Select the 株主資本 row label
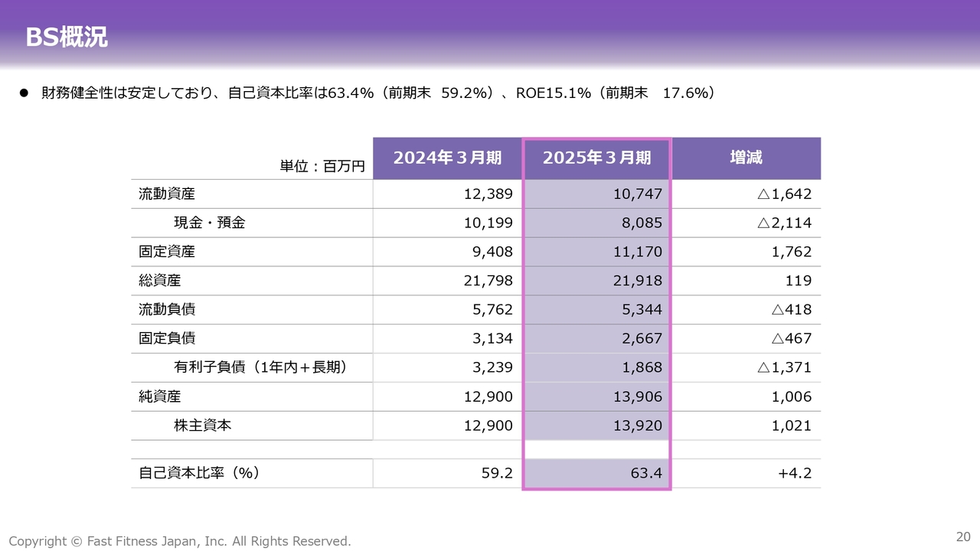 [202, 425]
